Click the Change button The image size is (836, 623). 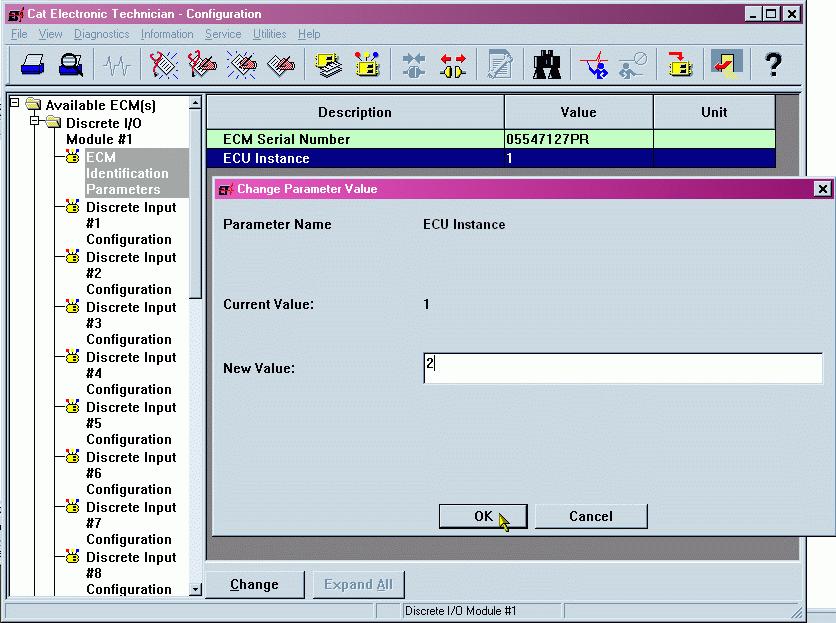[254, 585]
